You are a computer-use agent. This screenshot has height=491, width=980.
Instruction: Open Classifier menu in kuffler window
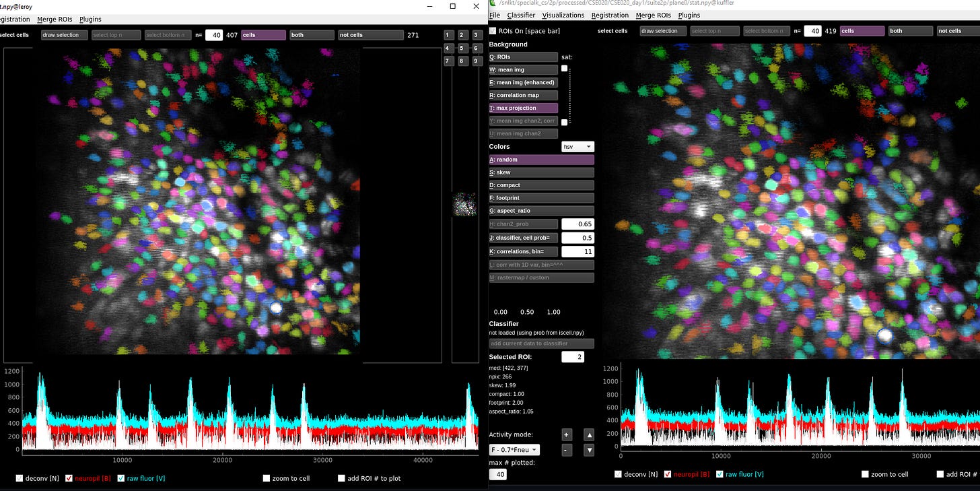[x=521, y=15]
